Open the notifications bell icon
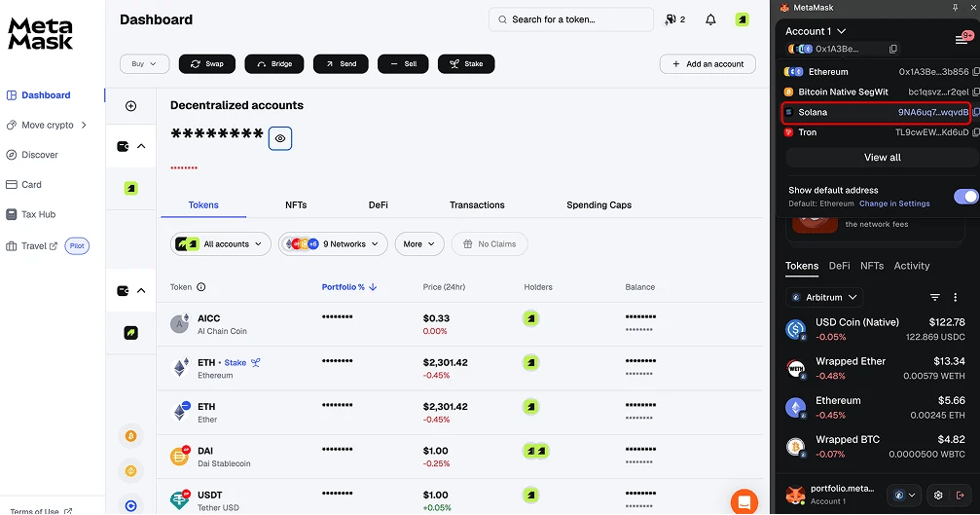This screenshot has height=515, width=980. [x=710, y=19]
